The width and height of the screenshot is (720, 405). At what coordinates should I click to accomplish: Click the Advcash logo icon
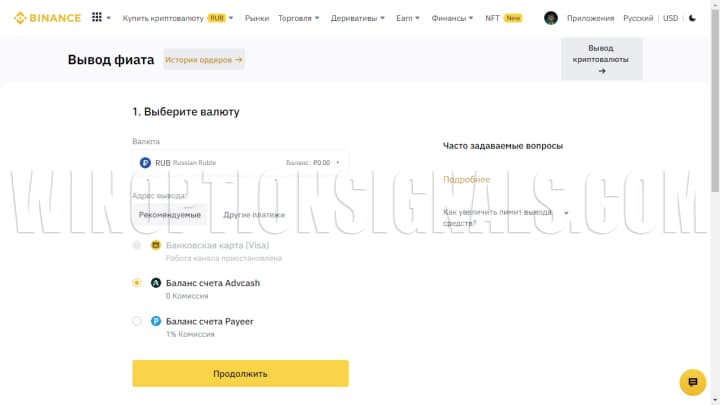coord(156,283)
